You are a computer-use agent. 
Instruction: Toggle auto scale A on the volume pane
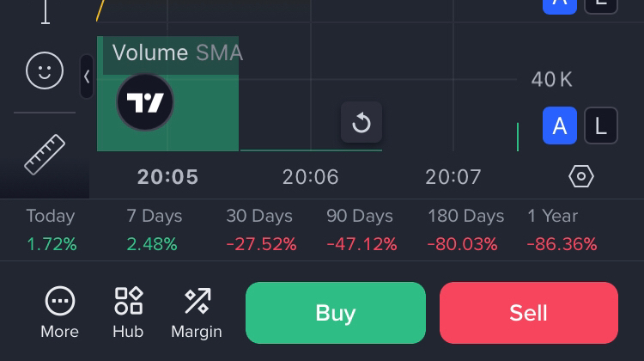[x=560, y=127]
